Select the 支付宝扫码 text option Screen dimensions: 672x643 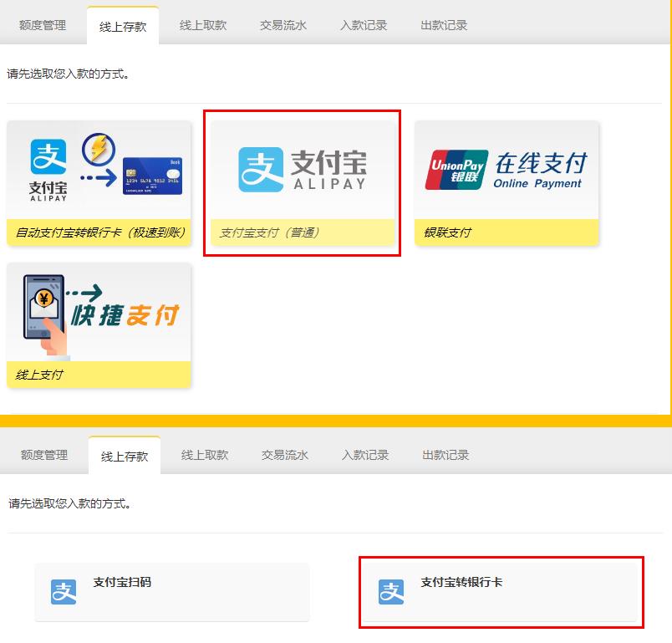(x=122, y=582)
